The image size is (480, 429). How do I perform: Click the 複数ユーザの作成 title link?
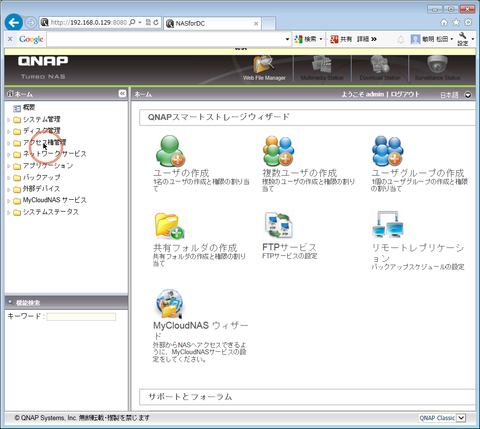pyautogui.click(x=299, y=173)
